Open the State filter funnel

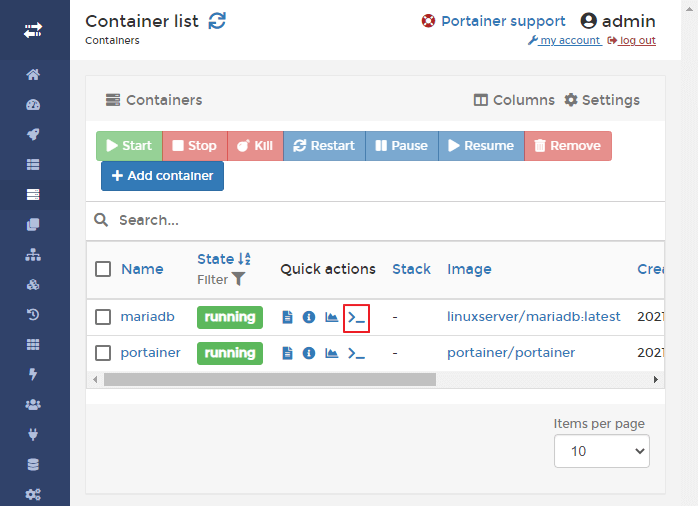pos(239,279)
